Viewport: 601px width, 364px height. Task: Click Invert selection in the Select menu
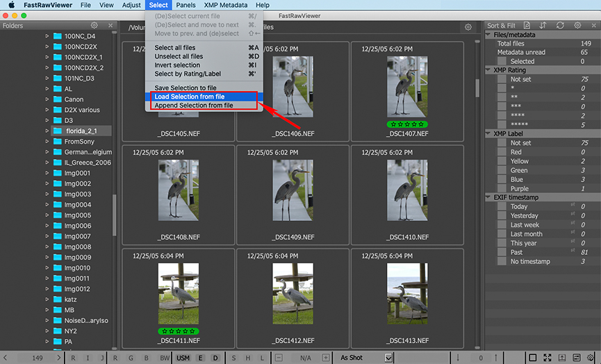click(x=179, y=65)
